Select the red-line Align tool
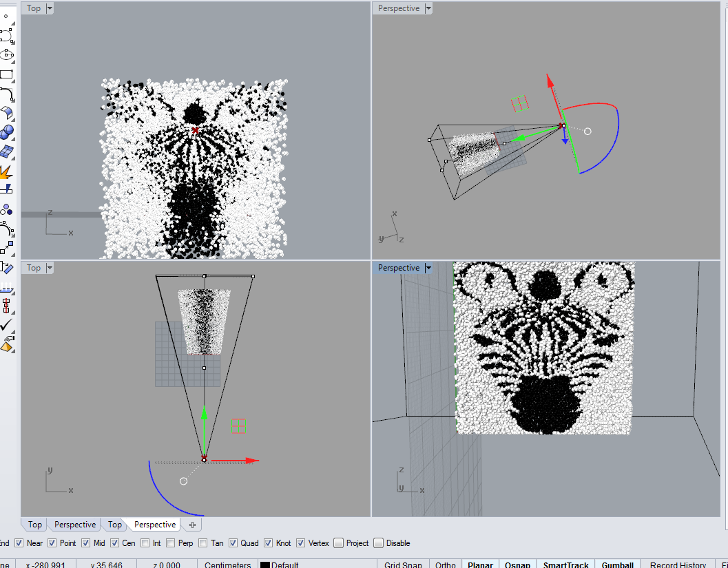Screen dimensions: 728x568 pyautogui.click(x=6, y=306)
